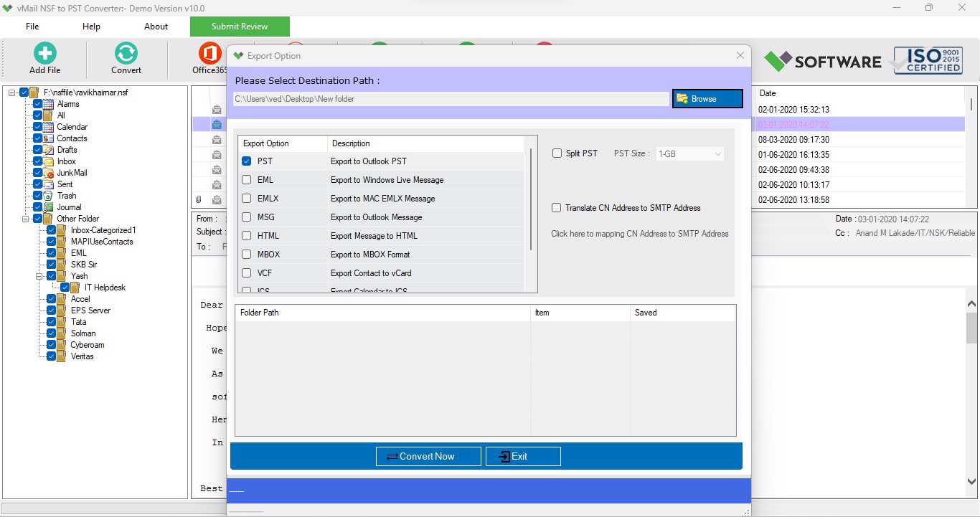Image resolution: width=980 pixels, height=517 pixels.
Task: Click the Browse button
Action: 707,99
